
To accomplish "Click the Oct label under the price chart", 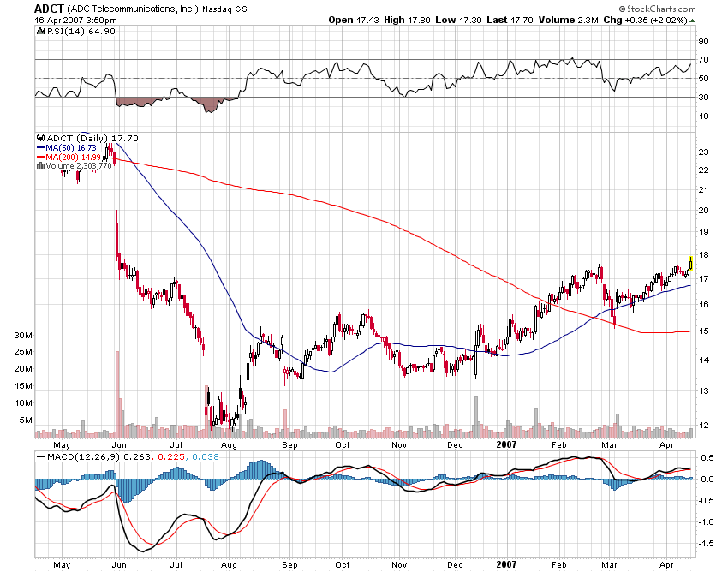I will (x=343, y=444).
